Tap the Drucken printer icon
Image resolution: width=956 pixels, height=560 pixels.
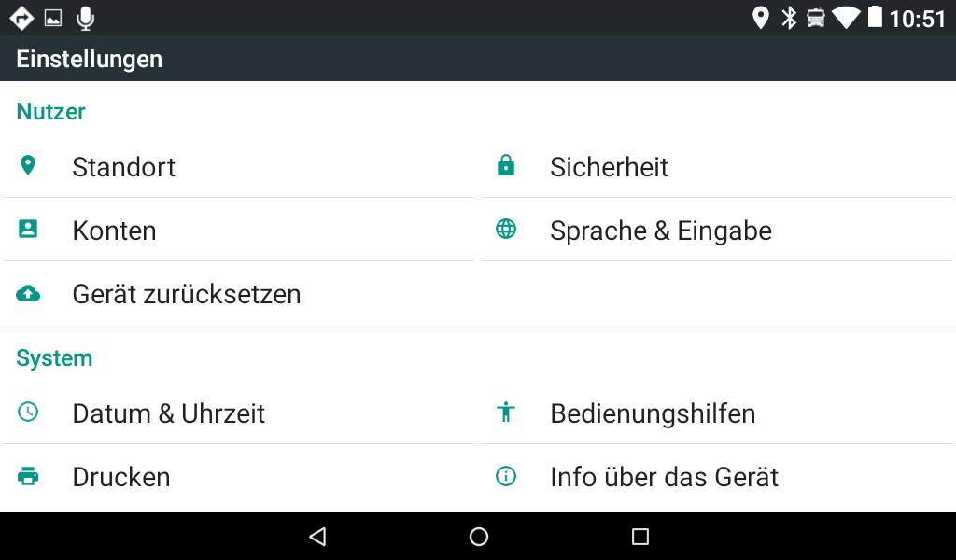pyautogui.click(x=28, y=476)
